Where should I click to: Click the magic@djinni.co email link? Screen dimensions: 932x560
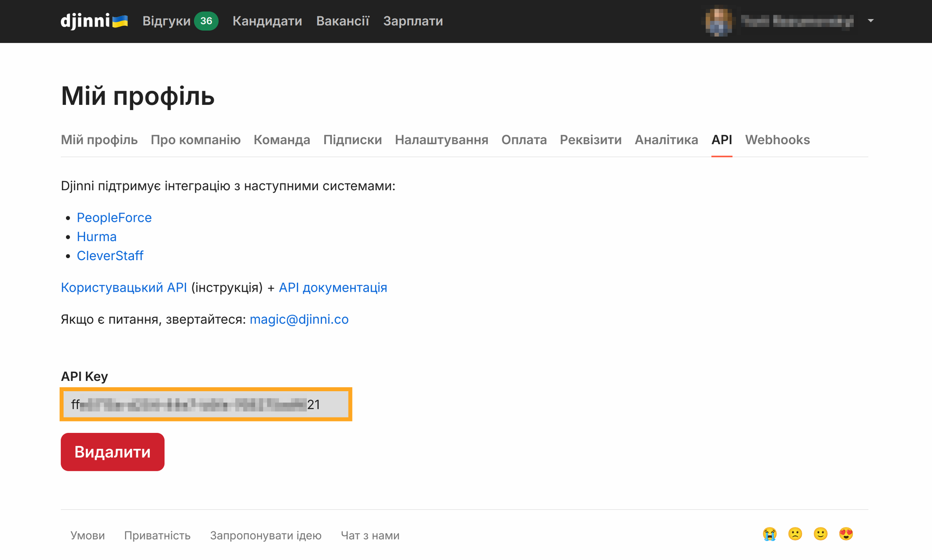pos(299,319)
